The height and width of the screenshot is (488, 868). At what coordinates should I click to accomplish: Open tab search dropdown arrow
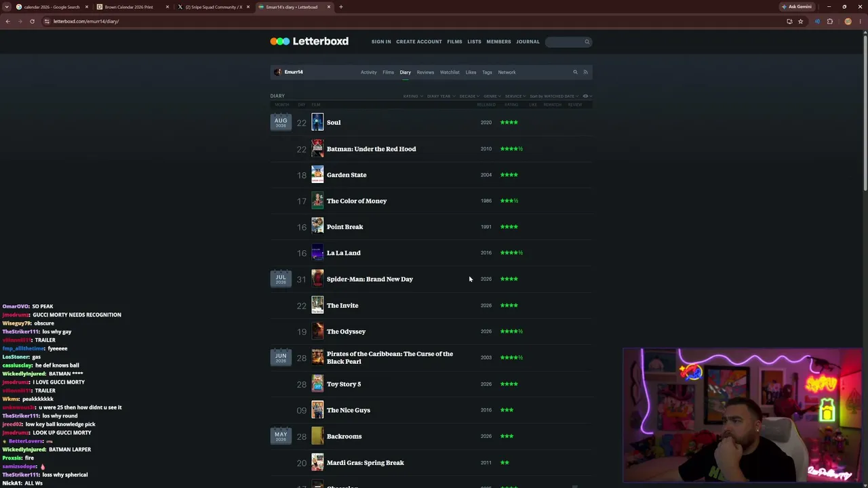[x=7, y=7]
